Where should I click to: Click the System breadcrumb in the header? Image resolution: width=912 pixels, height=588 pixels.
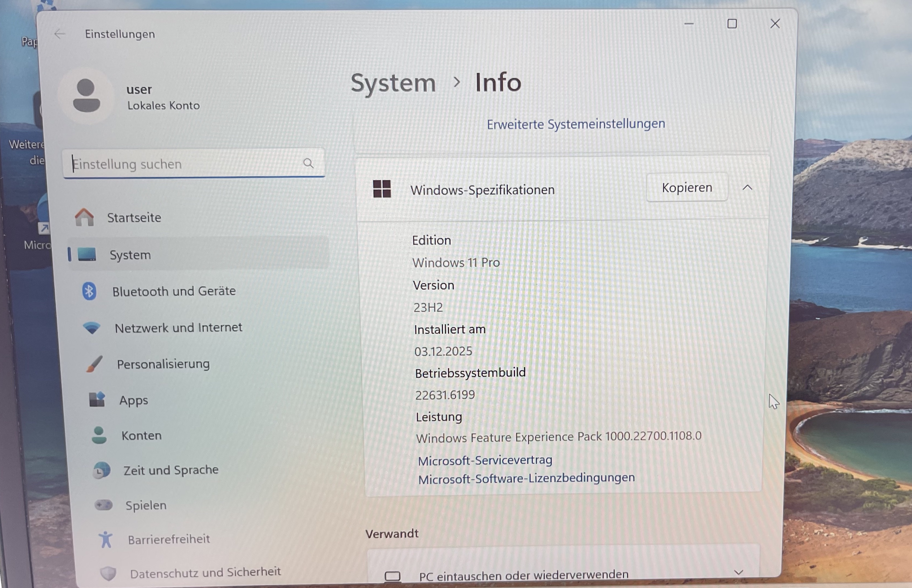[x=393, y=83]
